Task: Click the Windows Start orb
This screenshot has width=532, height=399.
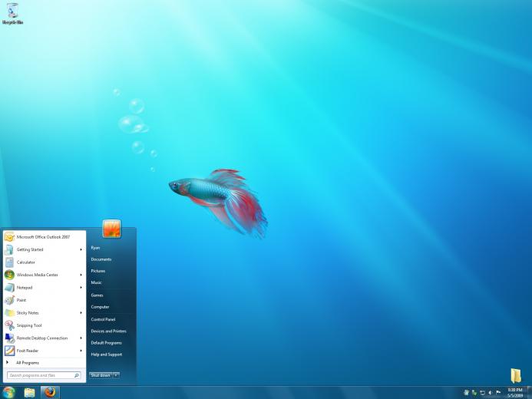Action: pyautogui.click(x=8, y=393)
